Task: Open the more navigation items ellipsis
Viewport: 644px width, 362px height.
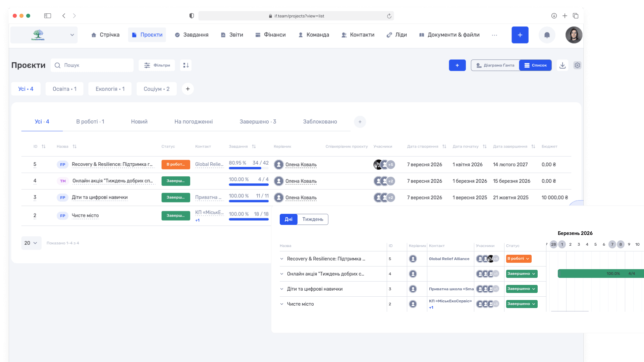Action: tap(494, 35)
